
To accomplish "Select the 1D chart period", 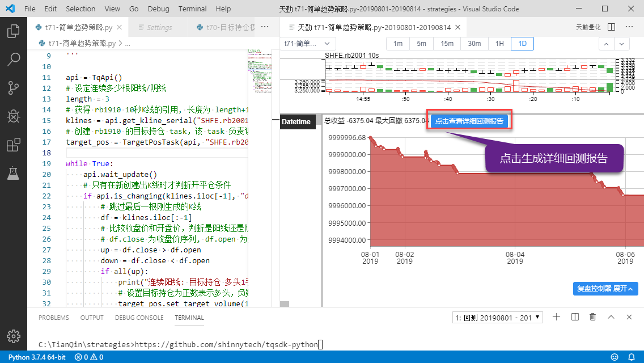I will (x=523, y=44).
